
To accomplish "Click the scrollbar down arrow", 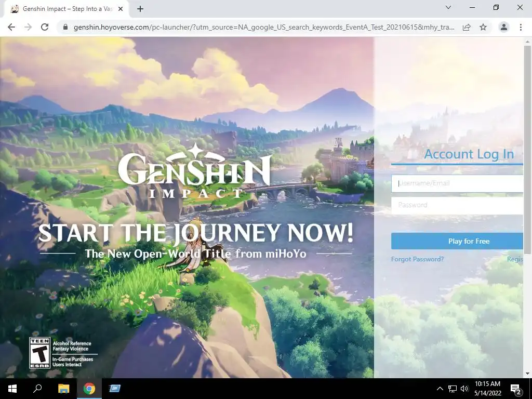I will [x=527, y=374].
